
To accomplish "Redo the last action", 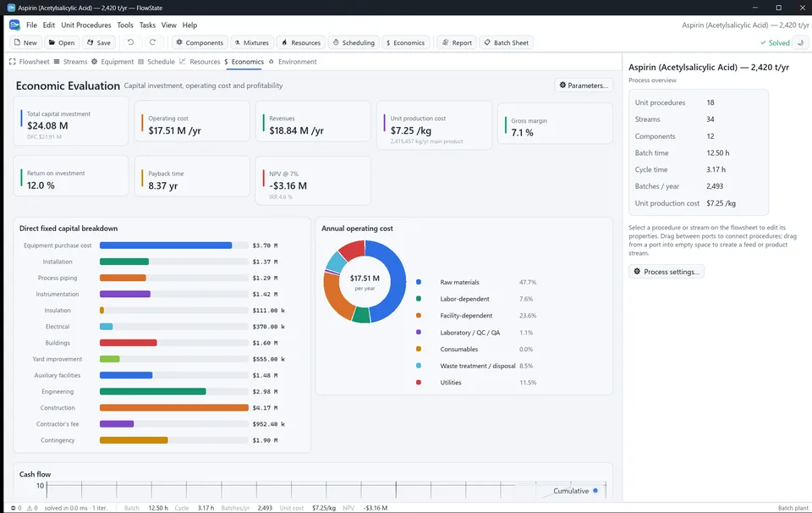I will [152, 42].
